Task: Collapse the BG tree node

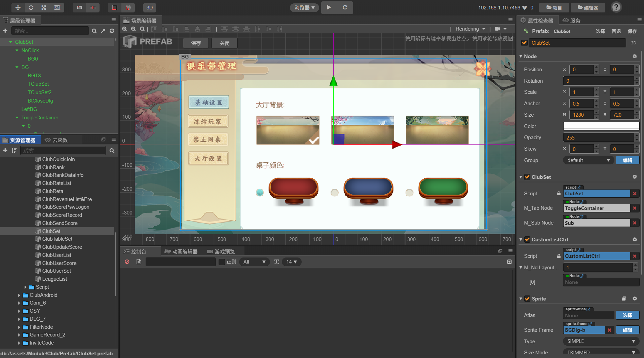Action: pyautogui.click(x=17, y=67)
